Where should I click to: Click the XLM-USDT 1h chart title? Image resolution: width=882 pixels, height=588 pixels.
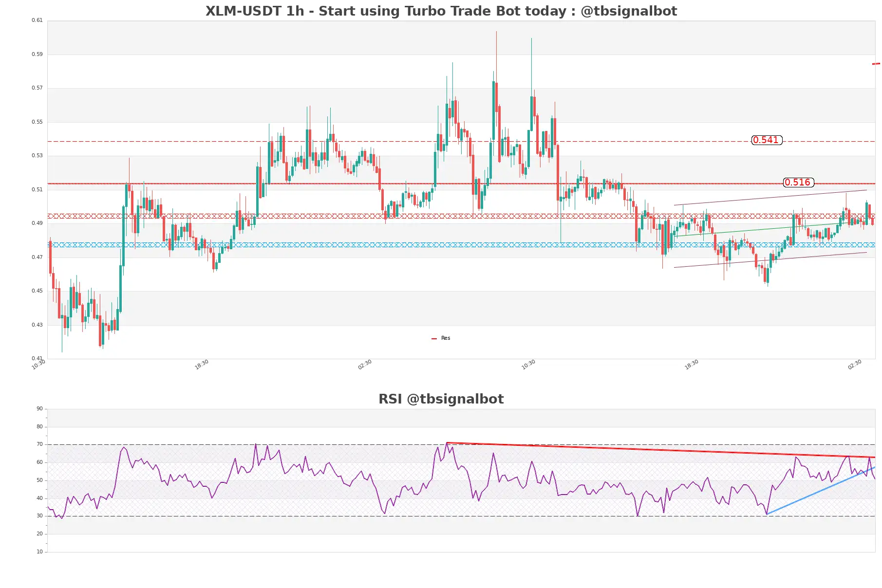(441, 11)
